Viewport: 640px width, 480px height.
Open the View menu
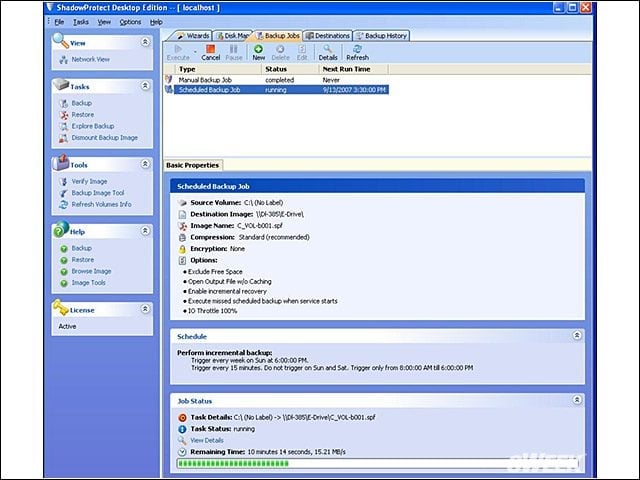[x=104, y=22]
